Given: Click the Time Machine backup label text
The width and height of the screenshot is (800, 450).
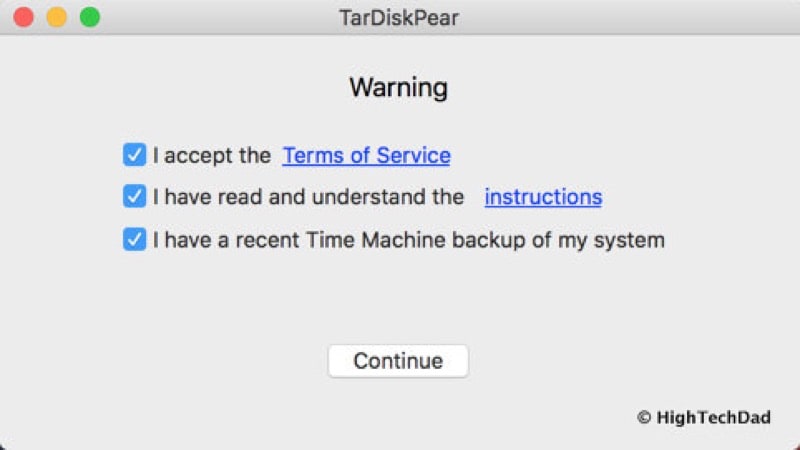Looking at the screenshot, I should click(408, 240).
